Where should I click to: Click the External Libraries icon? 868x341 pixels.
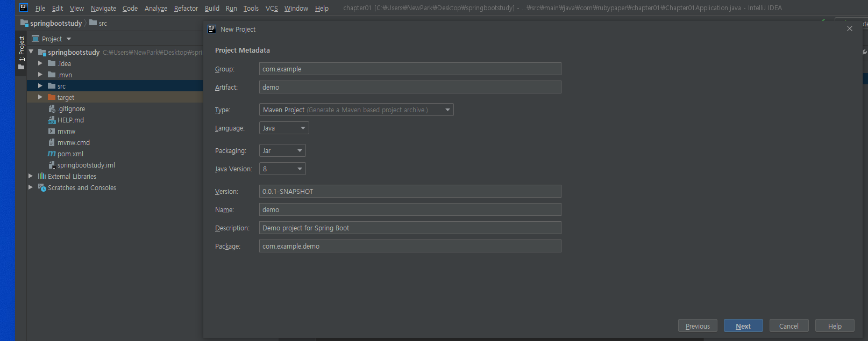[42, 176]
